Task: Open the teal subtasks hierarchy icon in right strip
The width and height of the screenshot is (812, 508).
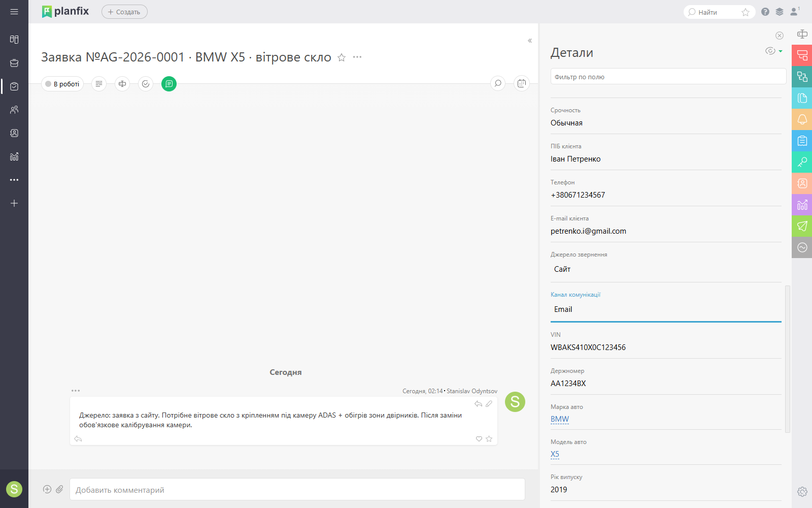Action: [x=802, y=77]
